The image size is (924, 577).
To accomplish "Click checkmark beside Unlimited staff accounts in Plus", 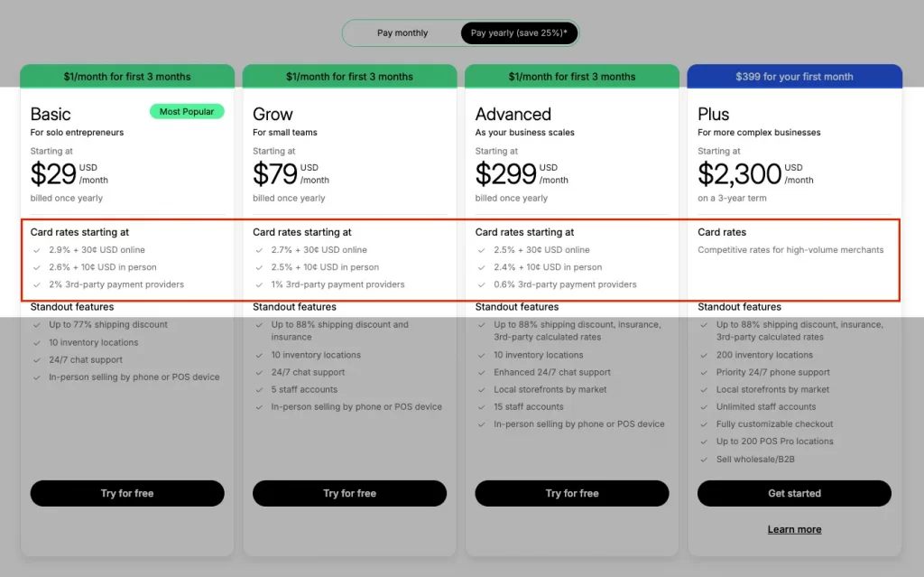I will [703, 406].
